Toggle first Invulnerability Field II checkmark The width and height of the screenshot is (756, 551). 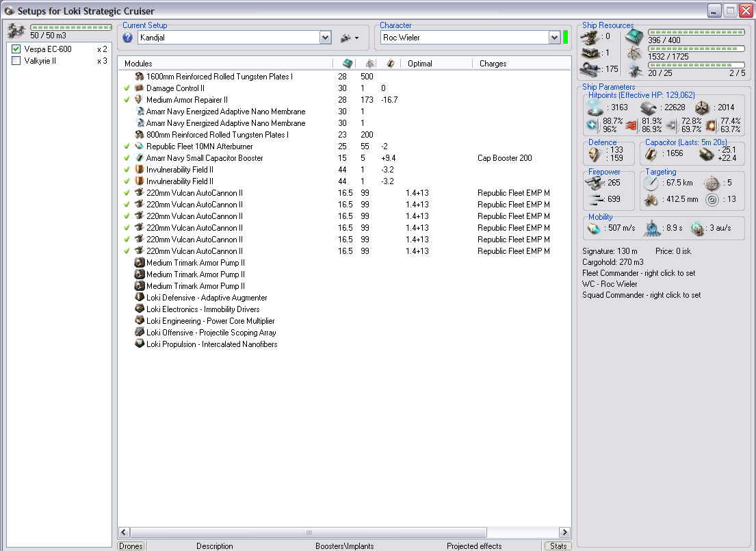tap(127, 169)
